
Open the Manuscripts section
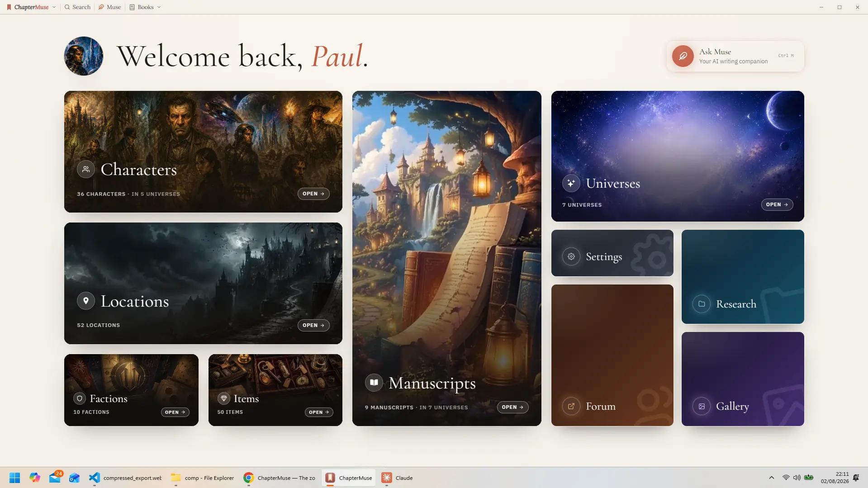512,407
